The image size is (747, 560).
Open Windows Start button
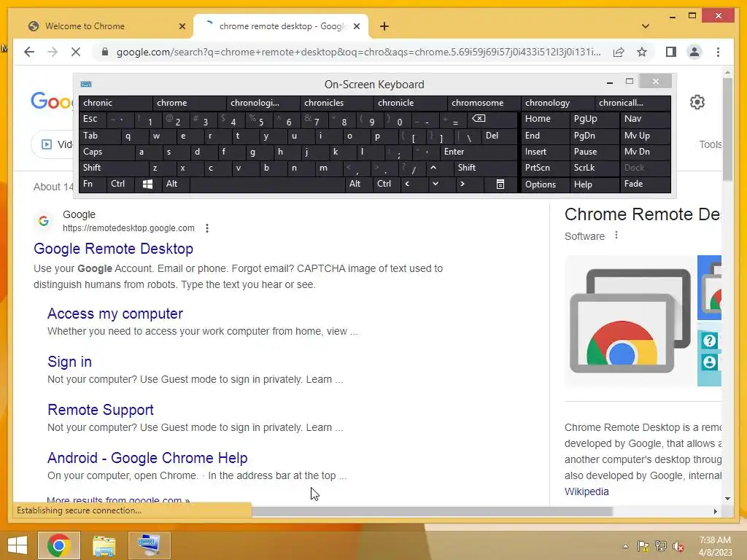click(x=18, y=545)
